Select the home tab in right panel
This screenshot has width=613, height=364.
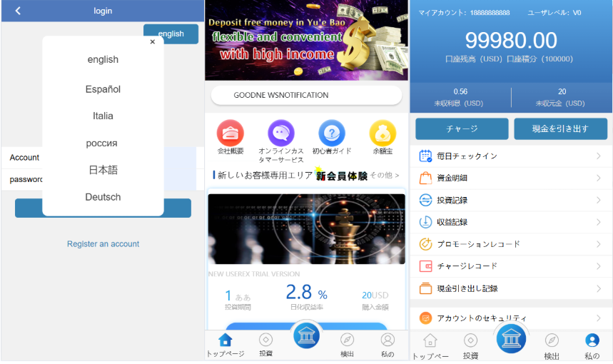pos(430,347)
